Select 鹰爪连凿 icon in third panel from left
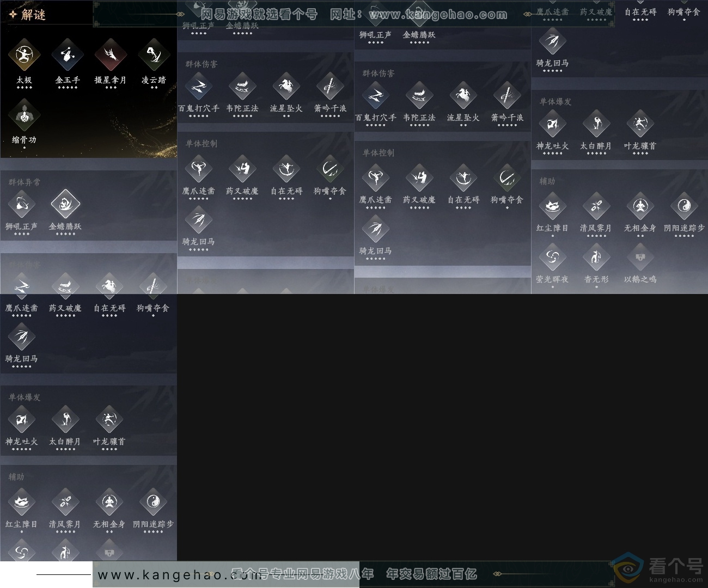This screenshot has width=708, height=588. click(376, 178)
